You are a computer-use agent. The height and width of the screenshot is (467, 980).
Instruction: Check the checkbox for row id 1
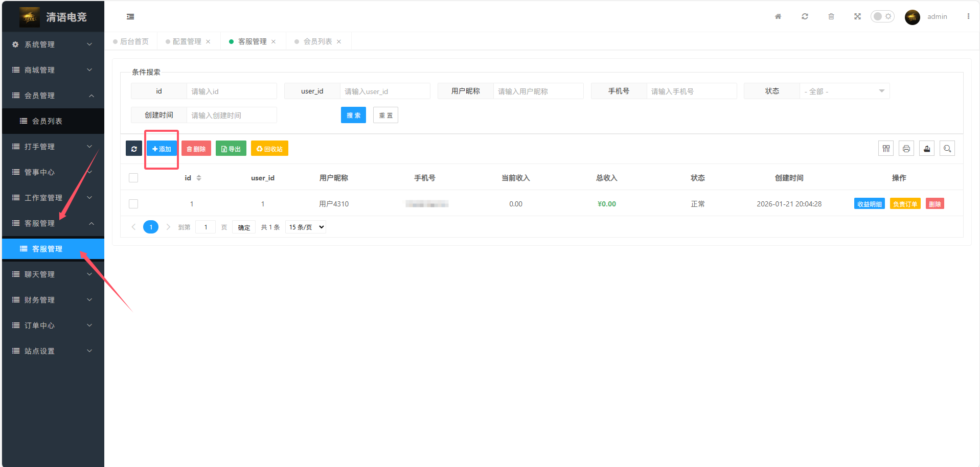pyautogui.click(x=133, y=204)
